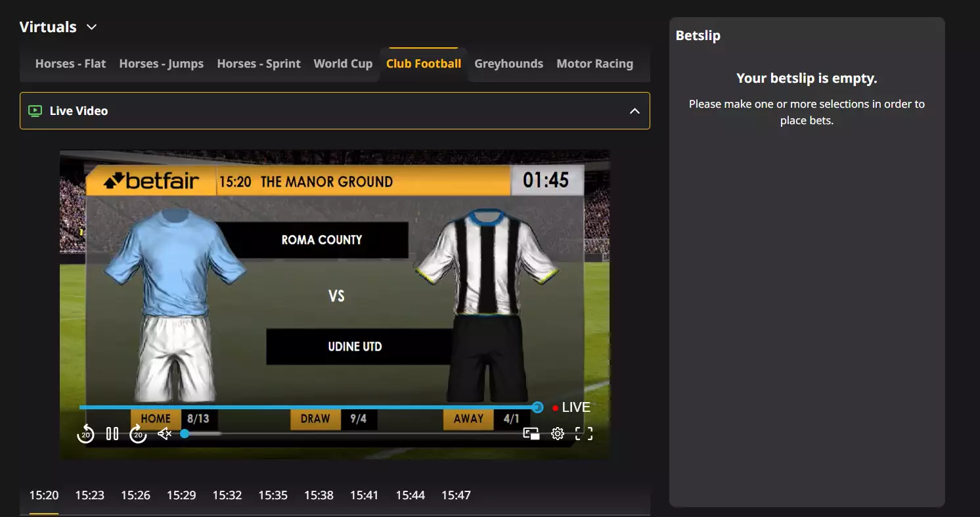Enable picture-in-picture mode
Screen dimensions: 980x517
[531, 434]
